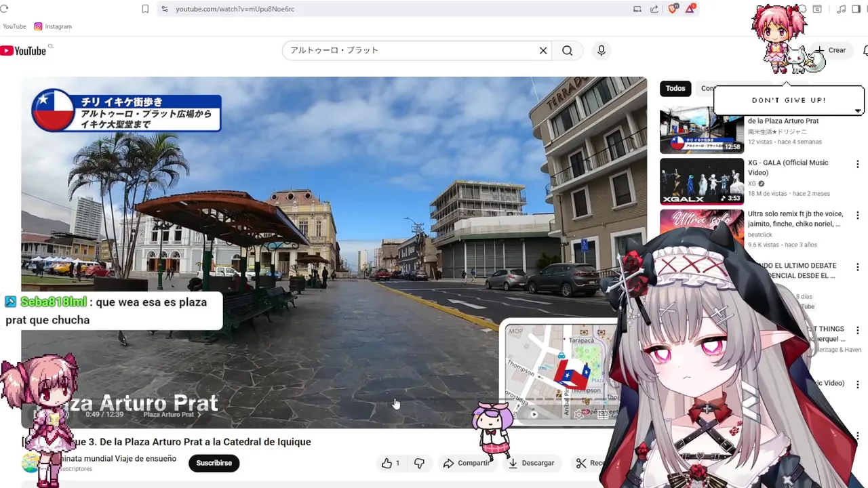Dislike the video with the thumbs down
This screenshot has width=868, height=488.
click(419, 463)
